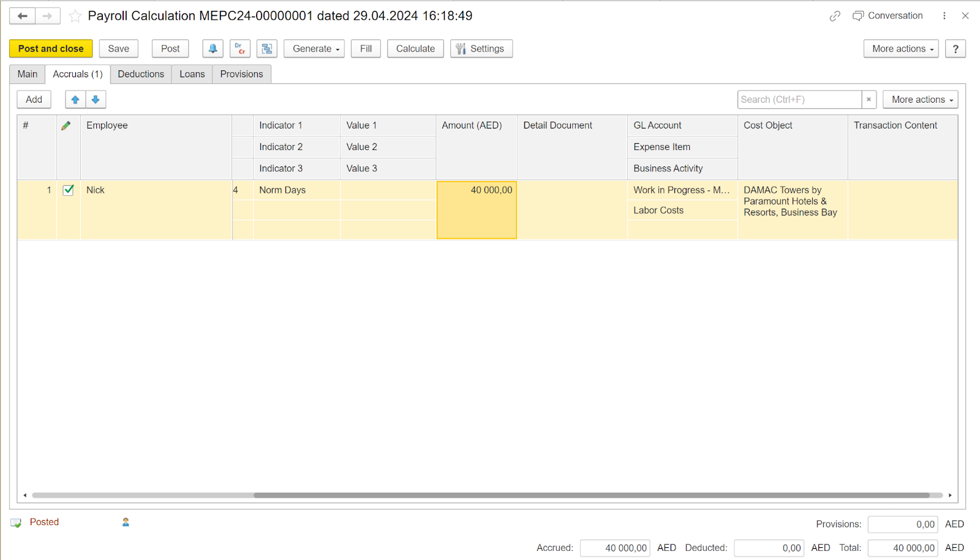Screen dimensions: 980x560
Task: Open the Generate dropdown
Action: (314, 48)
